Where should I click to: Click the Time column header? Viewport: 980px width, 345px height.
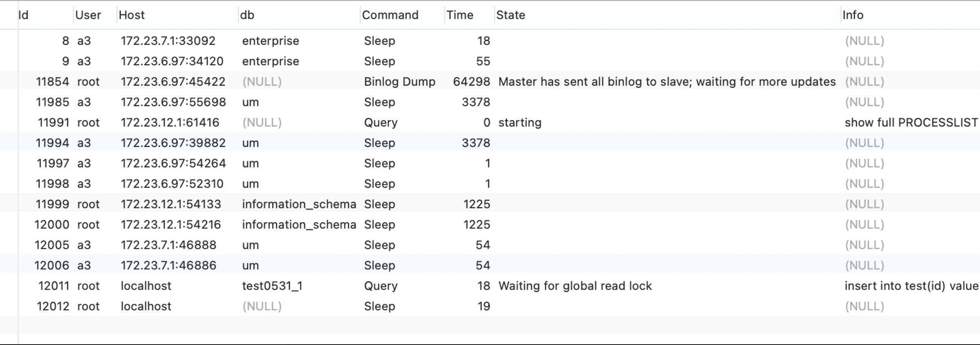[x=460, y=15]
